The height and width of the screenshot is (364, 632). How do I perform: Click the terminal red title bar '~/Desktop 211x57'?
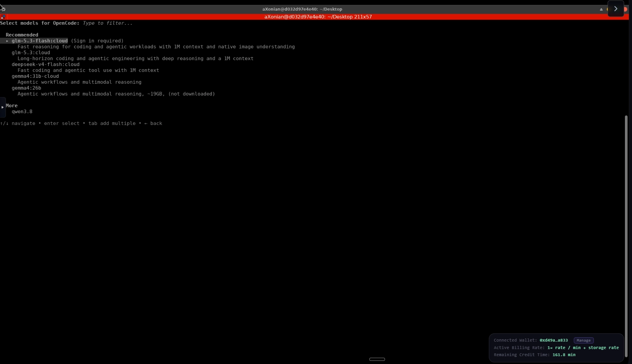click(x=318, y=17)
